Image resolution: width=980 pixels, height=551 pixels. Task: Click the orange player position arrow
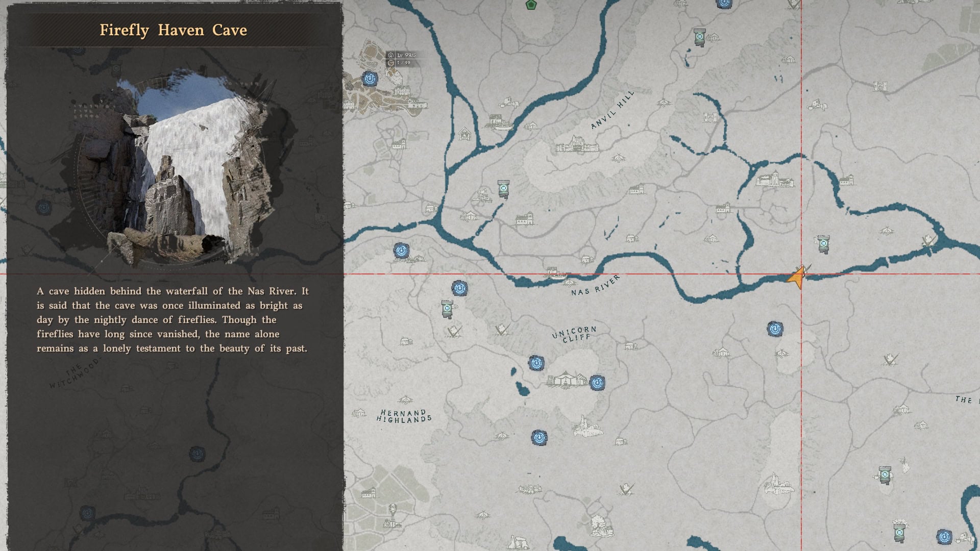pos(797,277)
